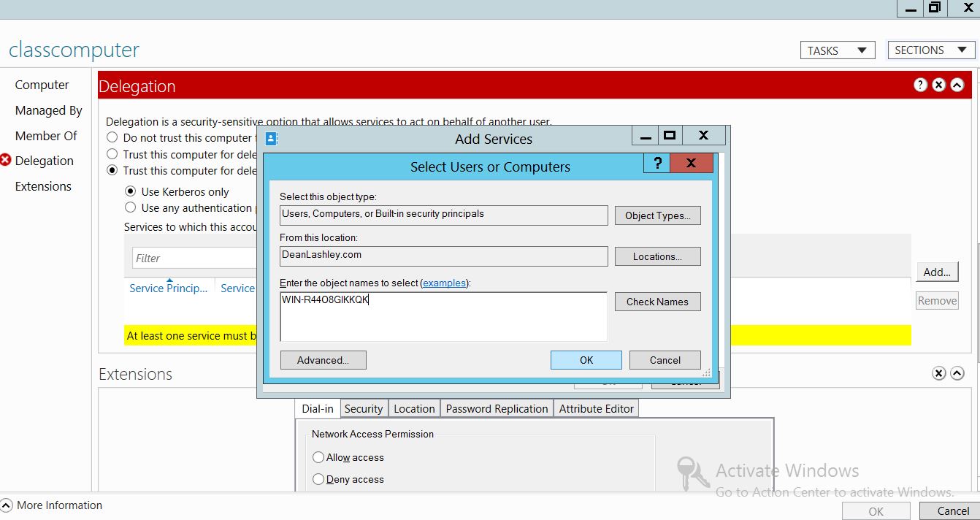Collapse the Extensions section chevron
The width and height of the screenshot is (980, 520).
click(957, 373)
